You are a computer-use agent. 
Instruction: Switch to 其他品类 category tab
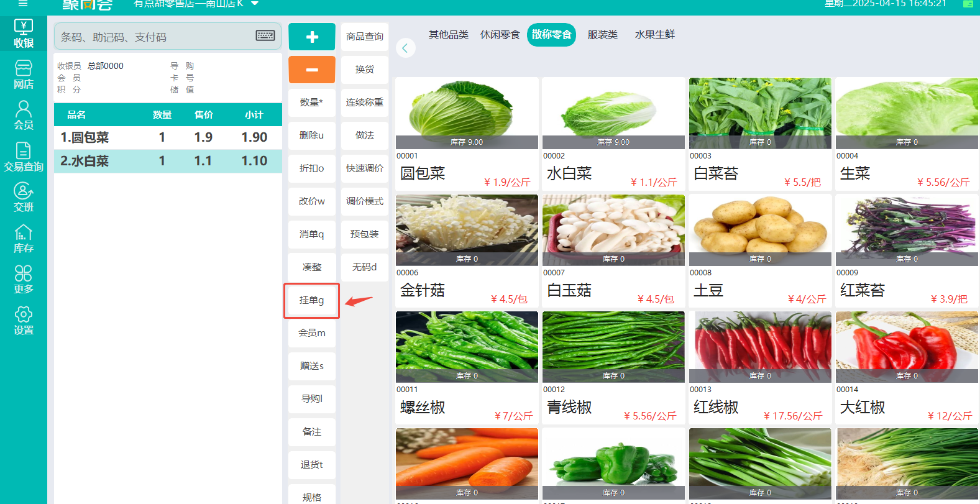click(449, 35)
